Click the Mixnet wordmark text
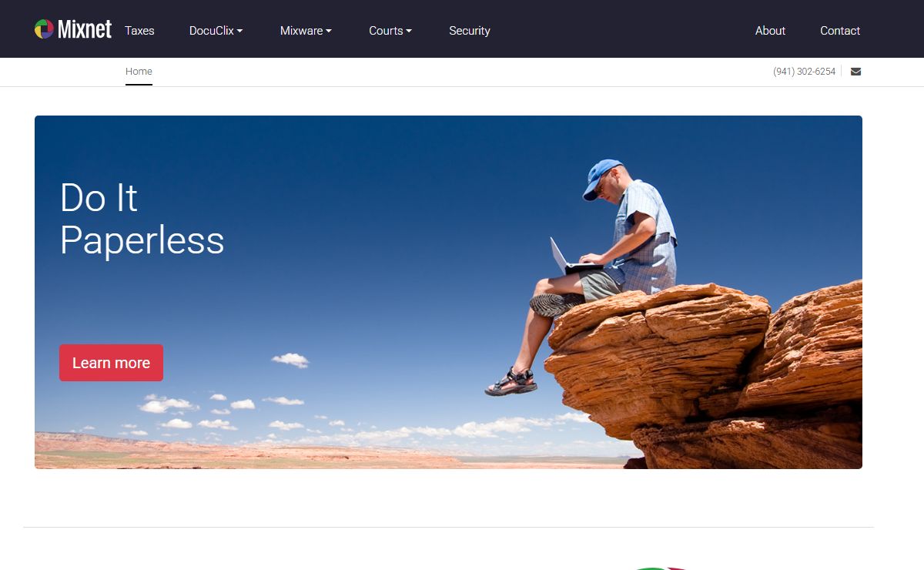 pos(85,29)
